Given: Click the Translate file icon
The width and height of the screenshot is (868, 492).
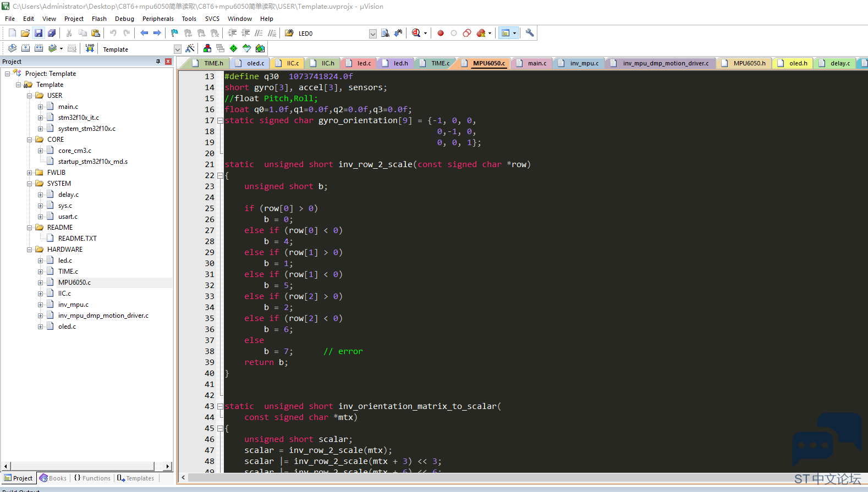Looking at the screenshot, I should click(x=12, y=48).
